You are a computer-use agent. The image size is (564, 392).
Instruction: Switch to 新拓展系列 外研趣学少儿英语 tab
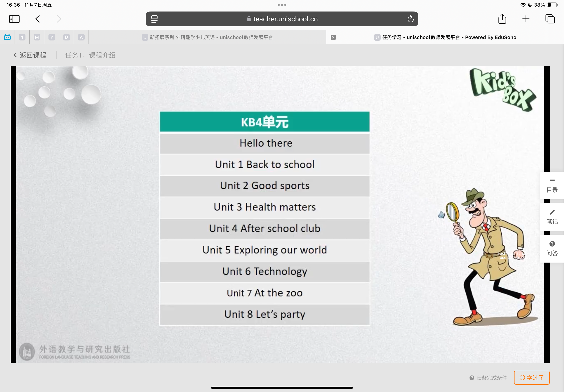207,37
